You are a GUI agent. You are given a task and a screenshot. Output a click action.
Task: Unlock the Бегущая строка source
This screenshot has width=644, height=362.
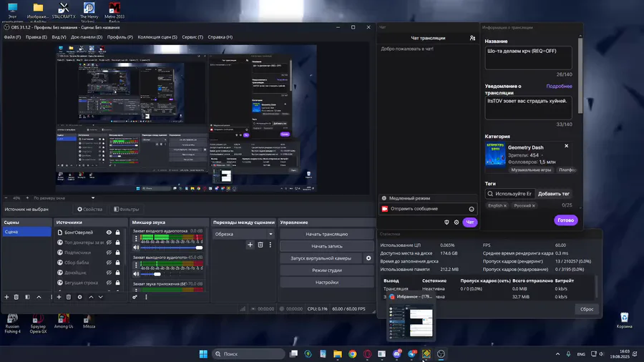point(118,283)
